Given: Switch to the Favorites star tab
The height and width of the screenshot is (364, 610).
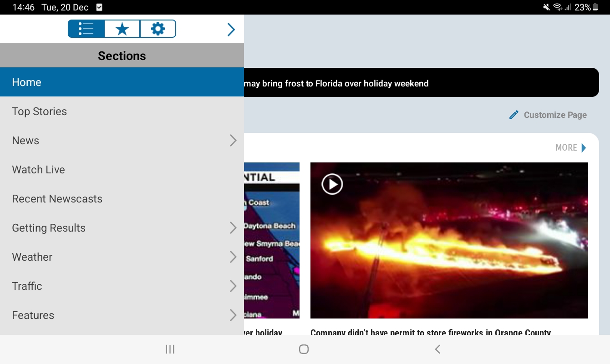Looking at the screenshot, I should (x=122, y=29).
